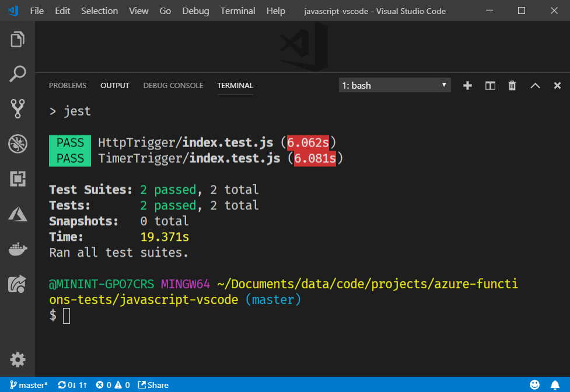Open the Terminal menu
Image resolution: width=570 pixels, height=392 pixels.
237,11
